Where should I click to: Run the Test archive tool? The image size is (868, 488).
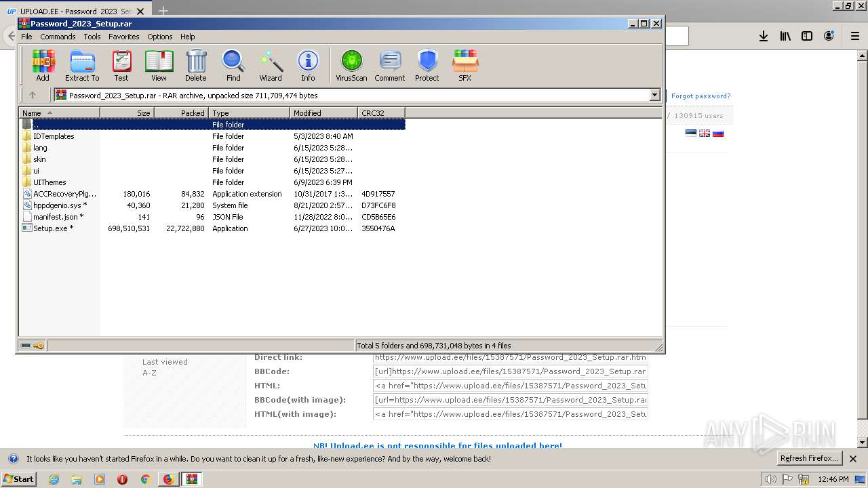121,66
